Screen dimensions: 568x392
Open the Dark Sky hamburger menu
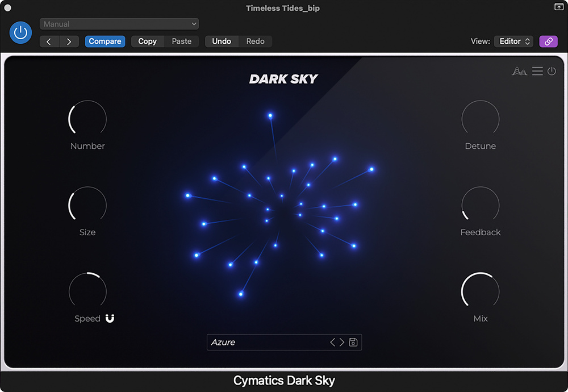point(537,71)
